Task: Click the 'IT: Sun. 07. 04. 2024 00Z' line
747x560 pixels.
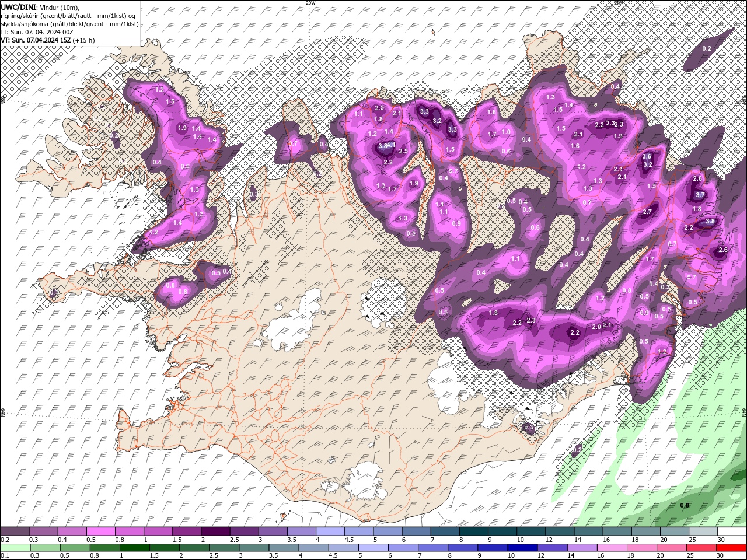Action: [37, 32]
